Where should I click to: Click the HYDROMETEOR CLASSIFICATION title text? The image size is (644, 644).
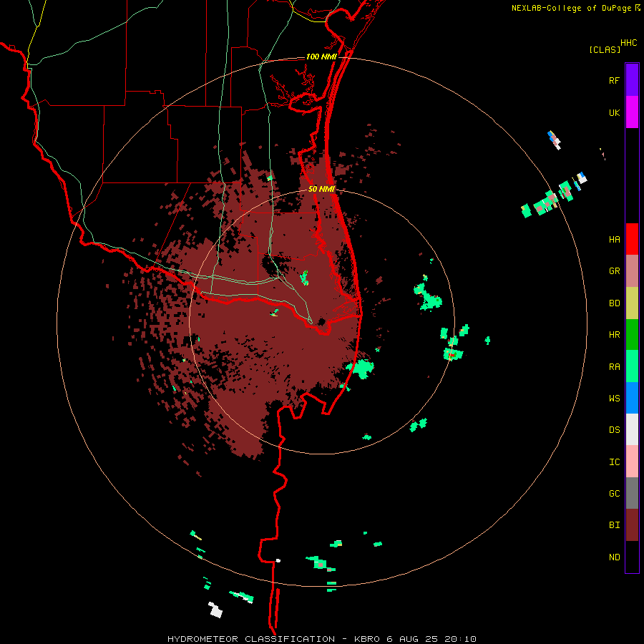click(251, 639)
